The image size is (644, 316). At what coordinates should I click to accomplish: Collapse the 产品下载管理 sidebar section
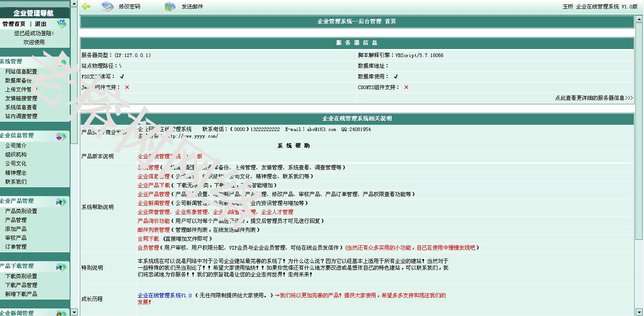point(17,266)
